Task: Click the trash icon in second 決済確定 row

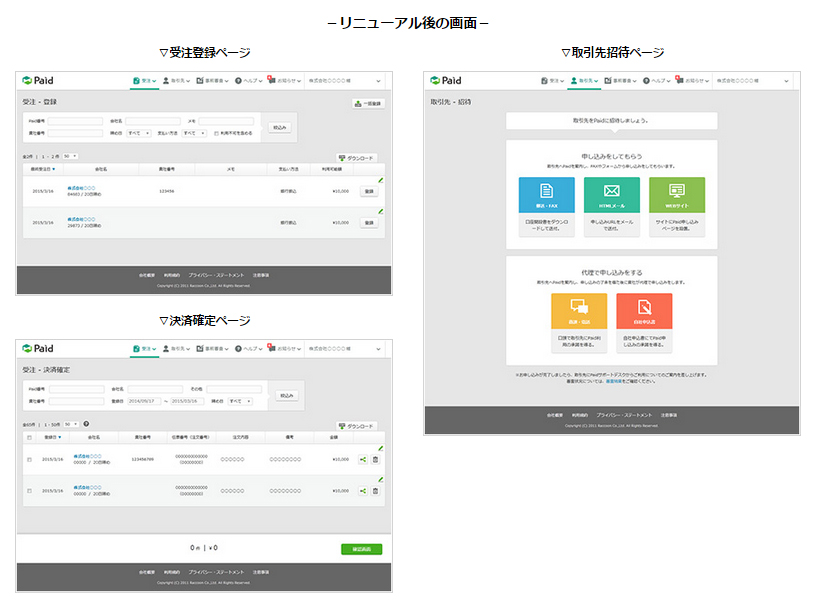Action: point(375,491)
